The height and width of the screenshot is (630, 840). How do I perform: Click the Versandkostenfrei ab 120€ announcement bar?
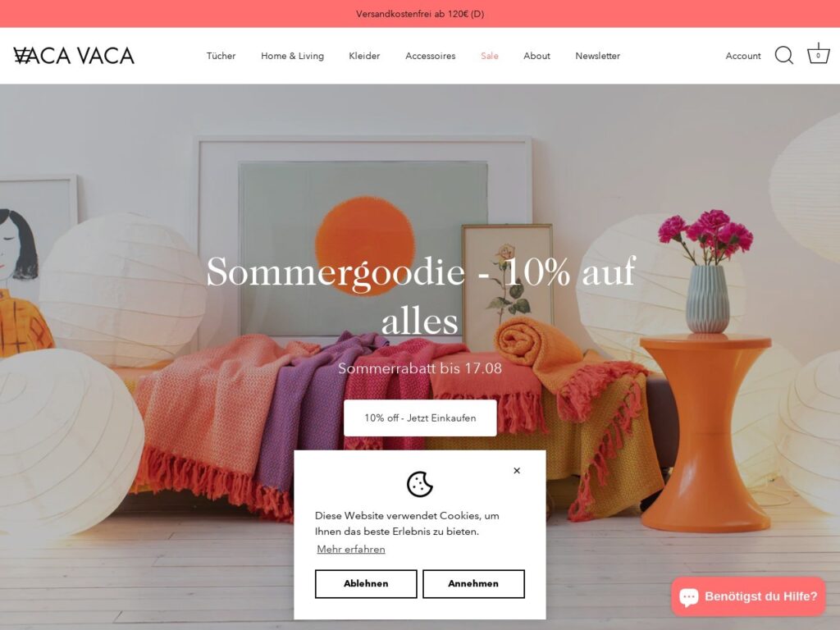tap(420, 14)
